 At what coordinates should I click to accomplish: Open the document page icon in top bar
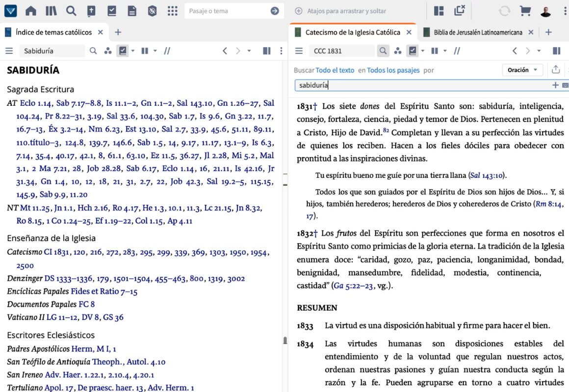[x=132, y=11]
